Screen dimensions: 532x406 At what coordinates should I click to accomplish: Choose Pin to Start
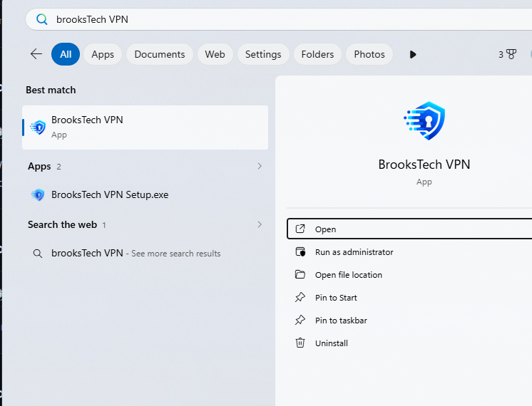[409, 298]
